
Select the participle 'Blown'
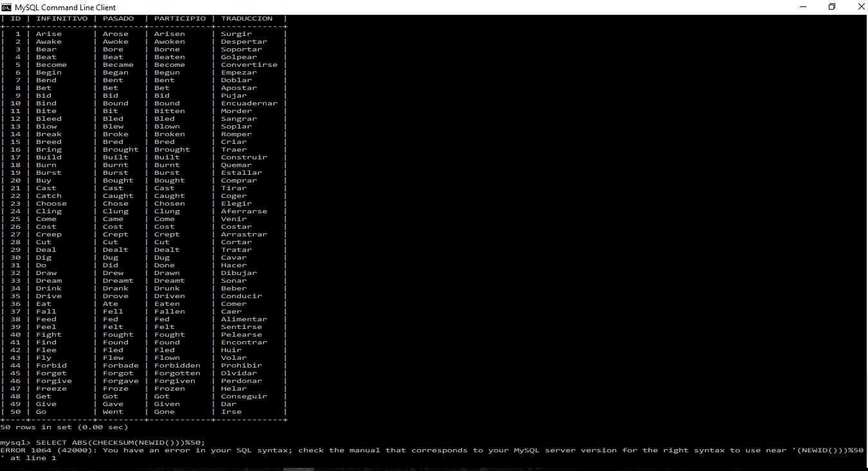[x=167, y=127]
